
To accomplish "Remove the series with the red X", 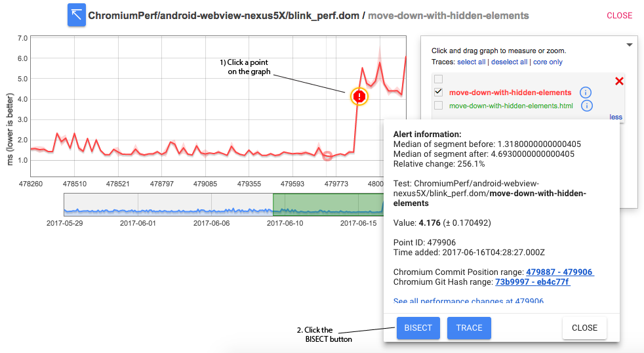I will point(618,81).
